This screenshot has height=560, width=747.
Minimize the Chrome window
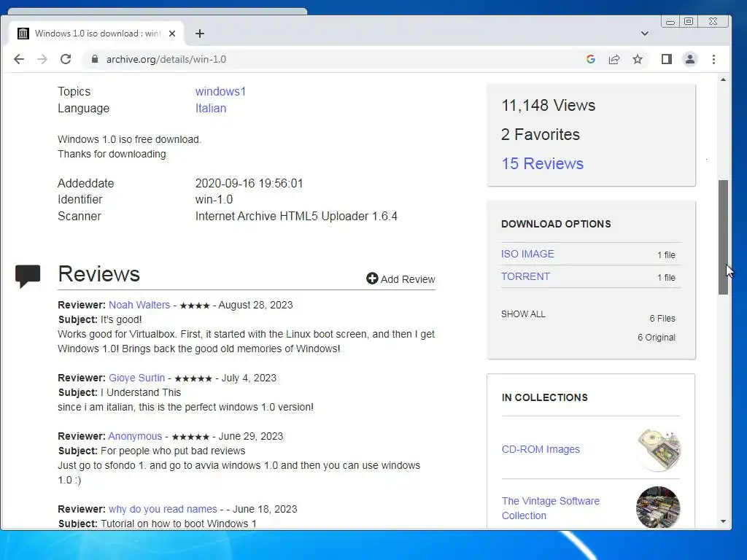click(x=670, y=21)
